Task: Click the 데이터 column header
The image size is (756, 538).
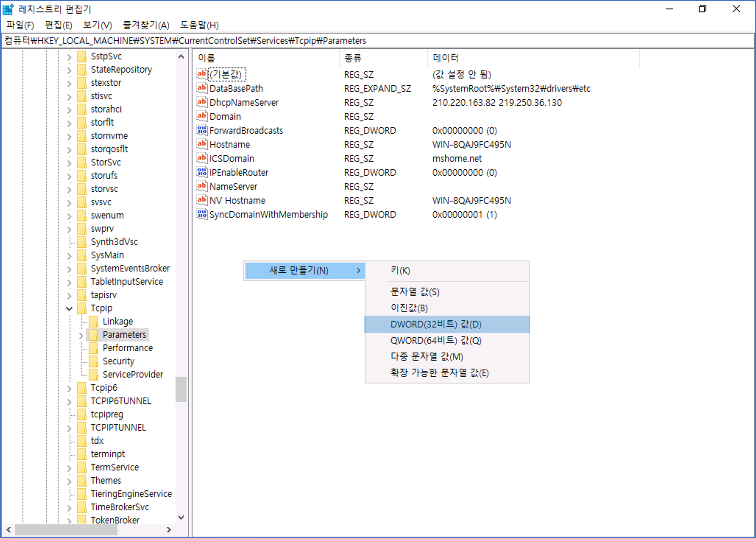Action: 445,58
